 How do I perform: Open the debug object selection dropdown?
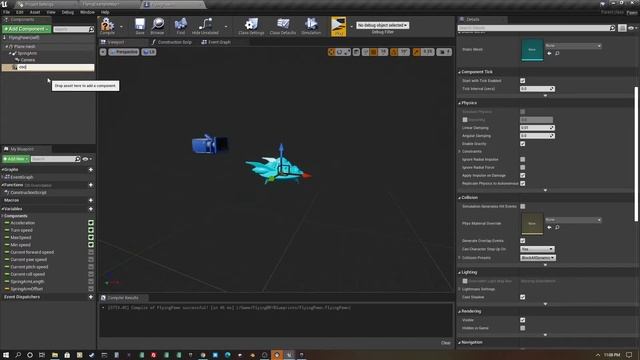tap(382, 25)
